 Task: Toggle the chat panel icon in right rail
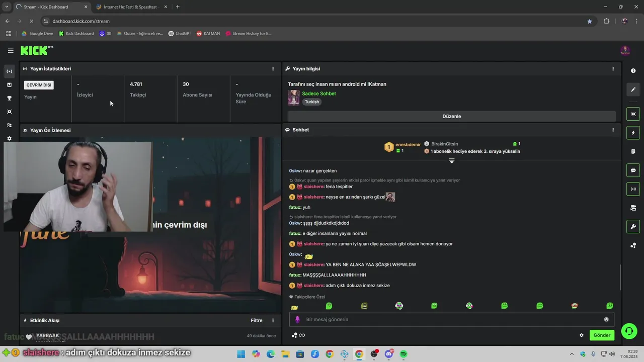[x=633, y=170]
